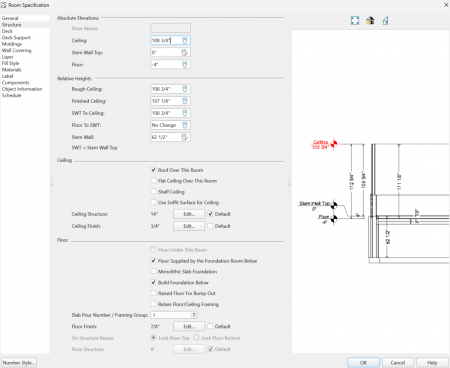
Task: Click Edit for Floor Finish
Action: [189, 326]
